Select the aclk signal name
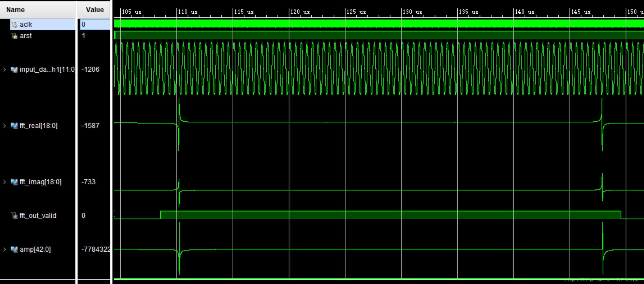The height and width of the screenshot is (284, 644). tap(26, 25)
